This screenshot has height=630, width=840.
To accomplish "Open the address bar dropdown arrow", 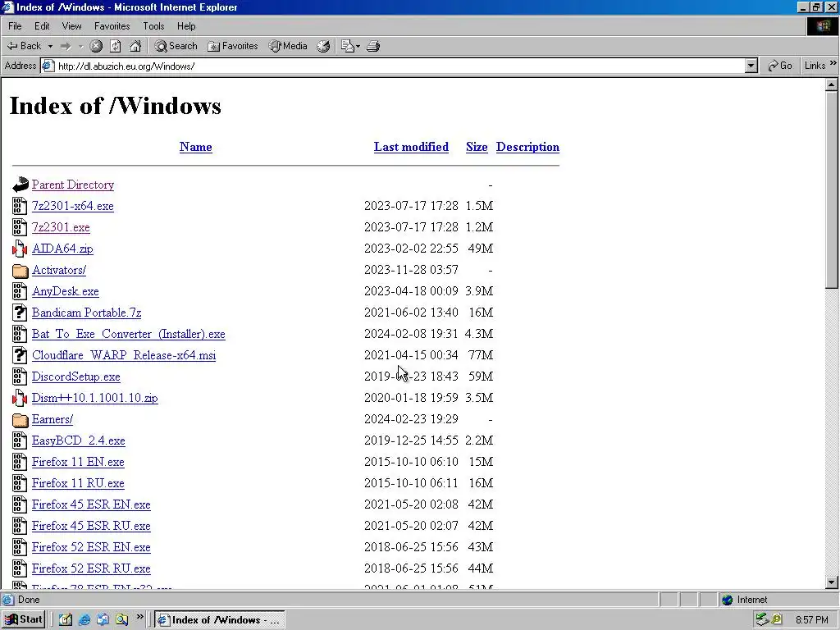I will tap(751, 66).
